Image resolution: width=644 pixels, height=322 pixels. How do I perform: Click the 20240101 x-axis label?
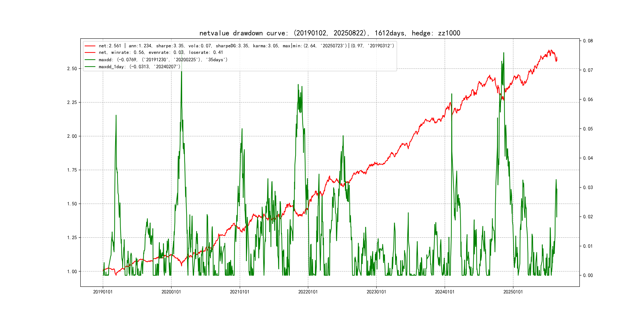[445, 292]
